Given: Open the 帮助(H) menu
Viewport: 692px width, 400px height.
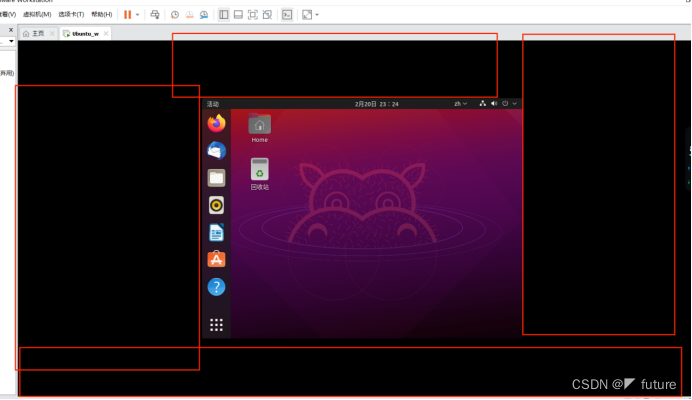Looking at the screenshot, I should [x=102, y=15].
